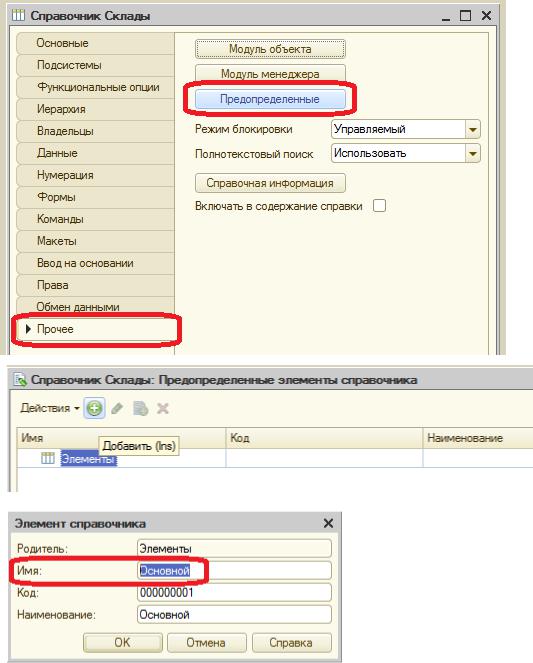Click the Код field 000000001
The height and width of the screenshot is (663, 533).
pos(235,593)
